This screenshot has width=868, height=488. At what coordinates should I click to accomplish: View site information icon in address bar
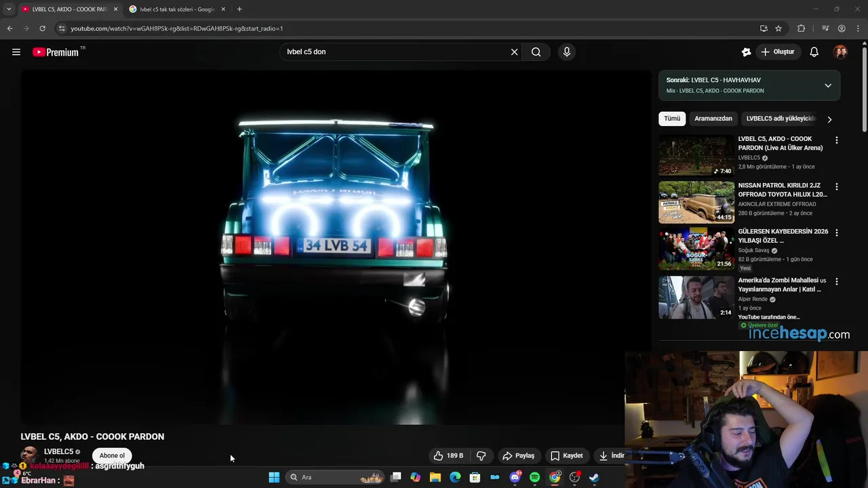click(x=62, y=28)
